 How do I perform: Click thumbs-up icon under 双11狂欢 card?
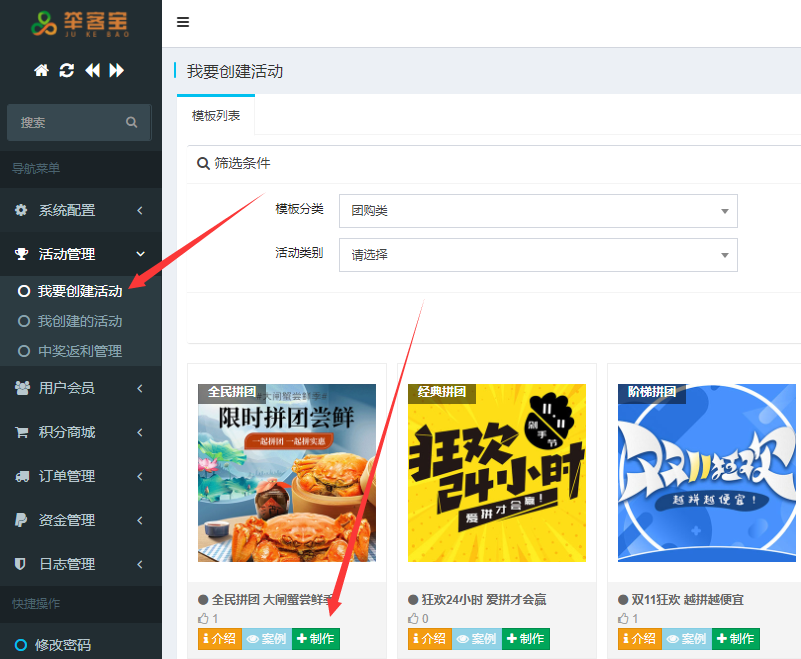[x=623, y=618]
